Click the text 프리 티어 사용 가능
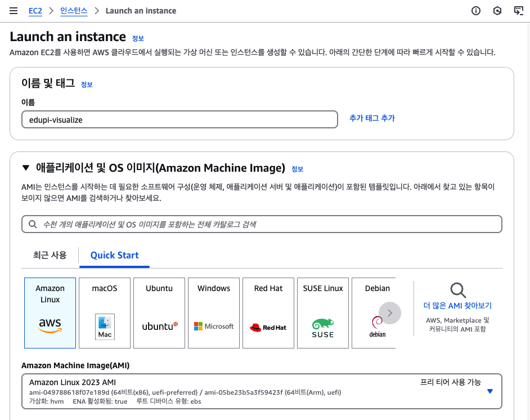The image size is (530, 420). coord(450,382)
